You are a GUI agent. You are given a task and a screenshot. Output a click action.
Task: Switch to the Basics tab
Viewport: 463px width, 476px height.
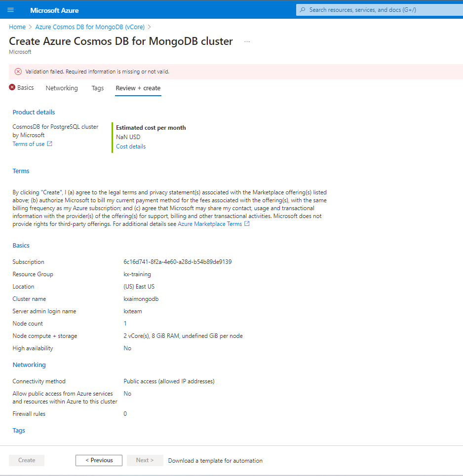(26, 88)
